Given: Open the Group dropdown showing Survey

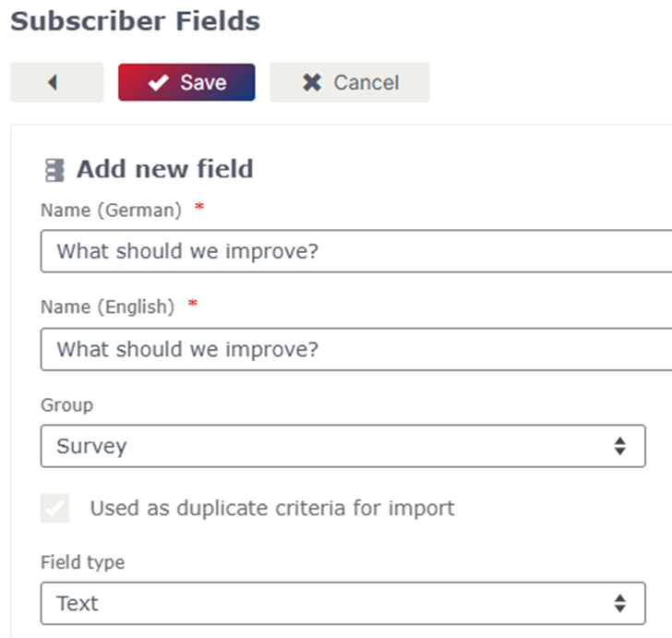Looking at the screenshot, I should click(342, 446).
